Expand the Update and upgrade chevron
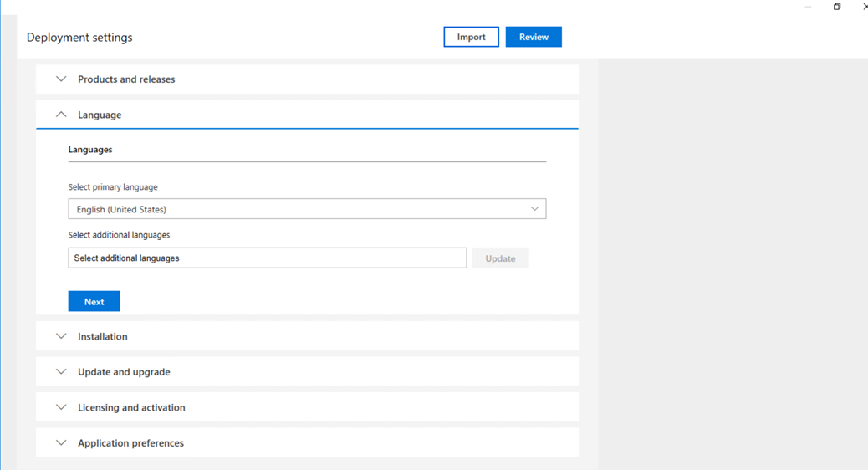868x470 pixels. tap(61, 371)
